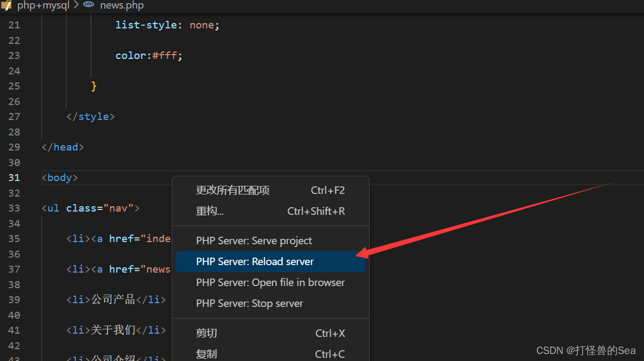The height and width of the screenshot is (361, 644).
Task: Click the </head> closing tag on line 29
Action: pos(63,147)
